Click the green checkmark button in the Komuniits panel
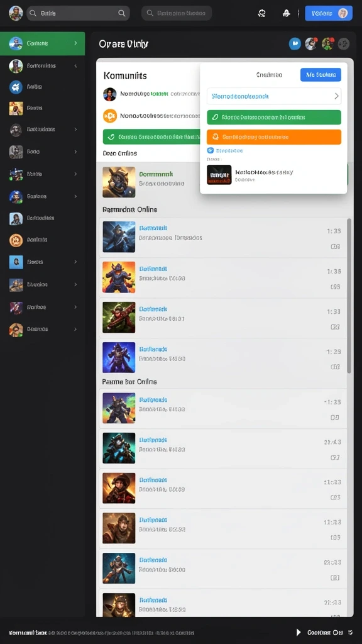Screen dimensions: 362x644 [x=151, y=136]
